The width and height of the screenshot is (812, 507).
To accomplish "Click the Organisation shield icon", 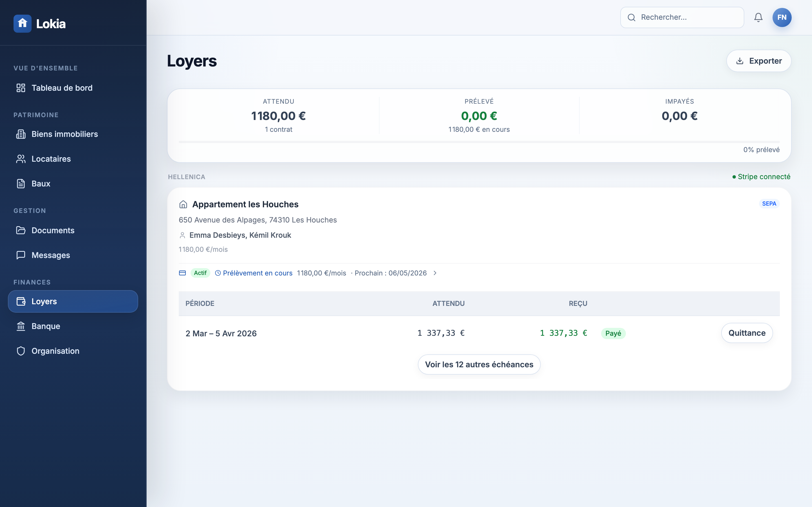I will click(x=21, y=351).
